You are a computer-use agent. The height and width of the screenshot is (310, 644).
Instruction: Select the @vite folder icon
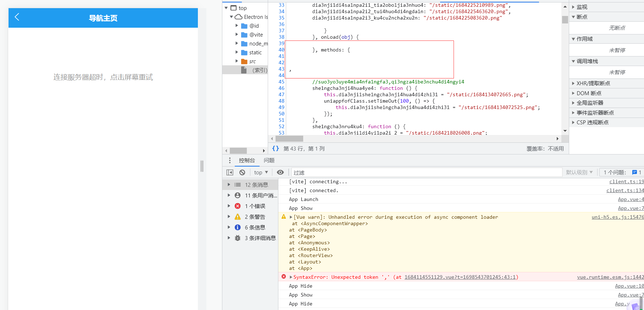click(x=244, y=35)
